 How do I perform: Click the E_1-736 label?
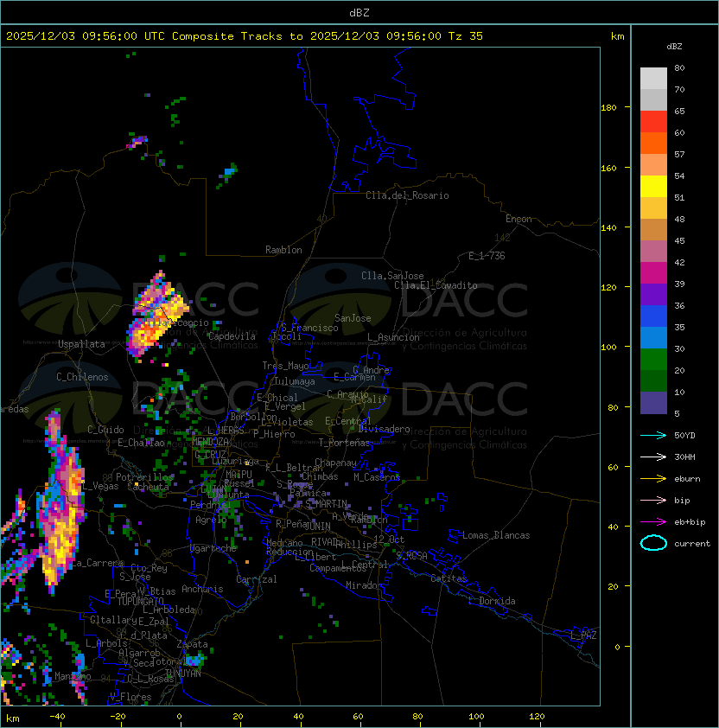point(487,256)
